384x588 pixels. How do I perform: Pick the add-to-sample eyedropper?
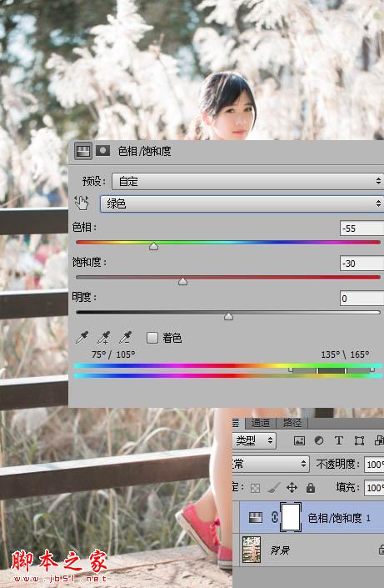pos(103,338)
